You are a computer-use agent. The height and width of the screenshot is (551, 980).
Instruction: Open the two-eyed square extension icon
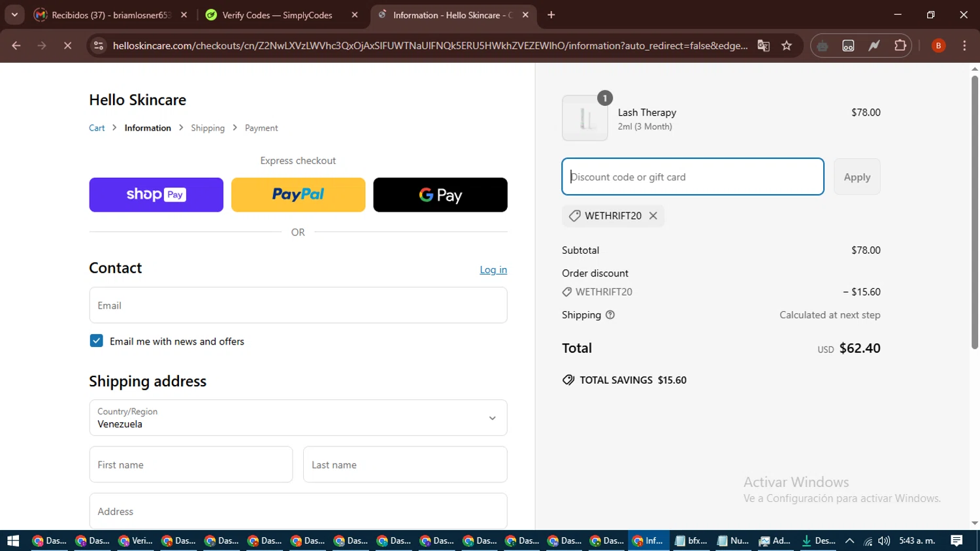[x=848, y=46]
